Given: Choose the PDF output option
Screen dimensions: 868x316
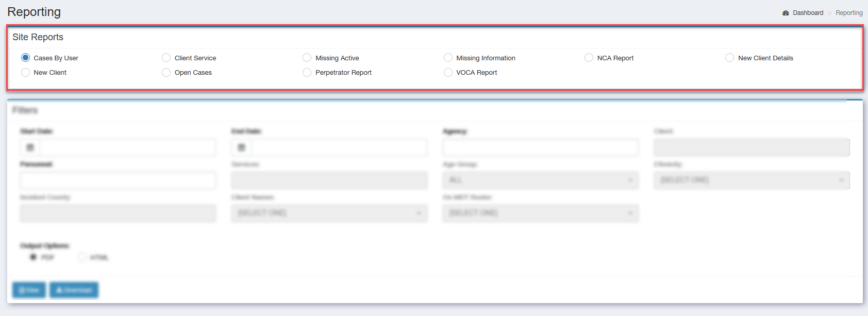Looking at the screenshot, I should click(34, 257).
